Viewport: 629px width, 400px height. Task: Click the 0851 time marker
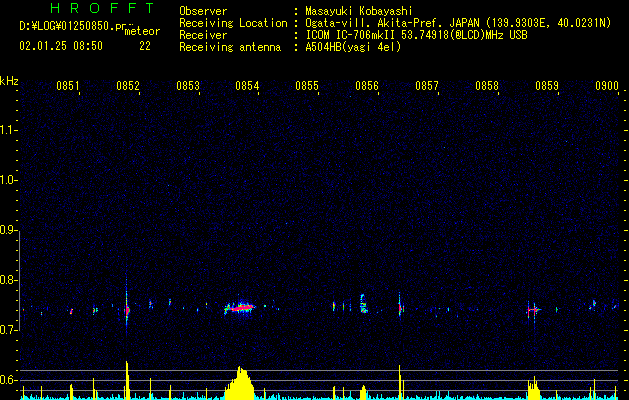pos(68,86)
